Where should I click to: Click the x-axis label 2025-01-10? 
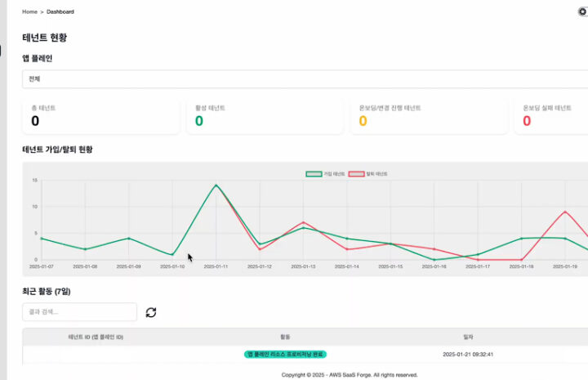172,266
